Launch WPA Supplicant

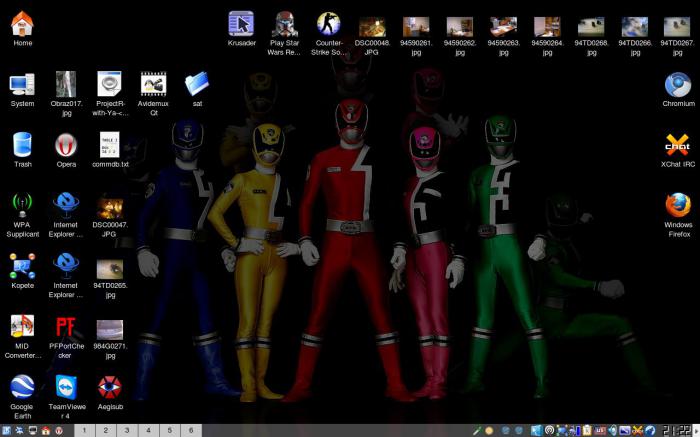coord(22,215)
